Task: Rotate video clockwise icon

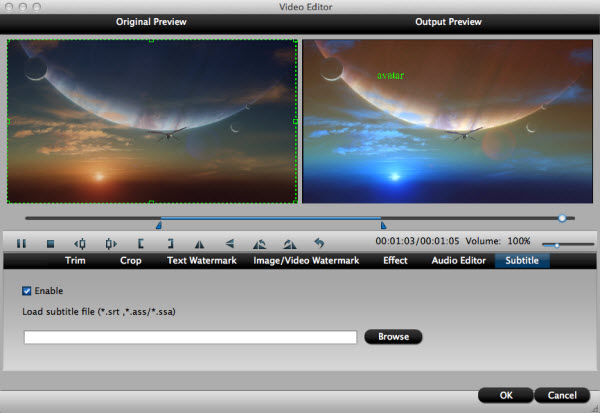Action: (290, 243)
